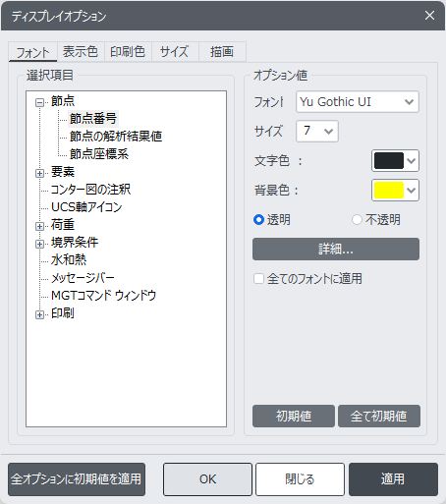Open the サイズ dropdown showing 7
This screenshot has height=504, width=446.
[317, 131]
